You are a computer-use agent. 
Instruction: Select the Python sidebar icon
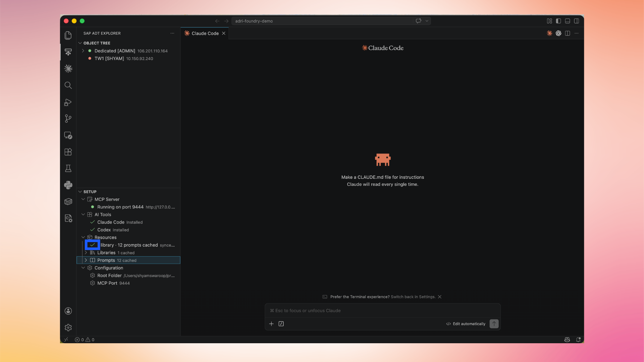(68, 185)
